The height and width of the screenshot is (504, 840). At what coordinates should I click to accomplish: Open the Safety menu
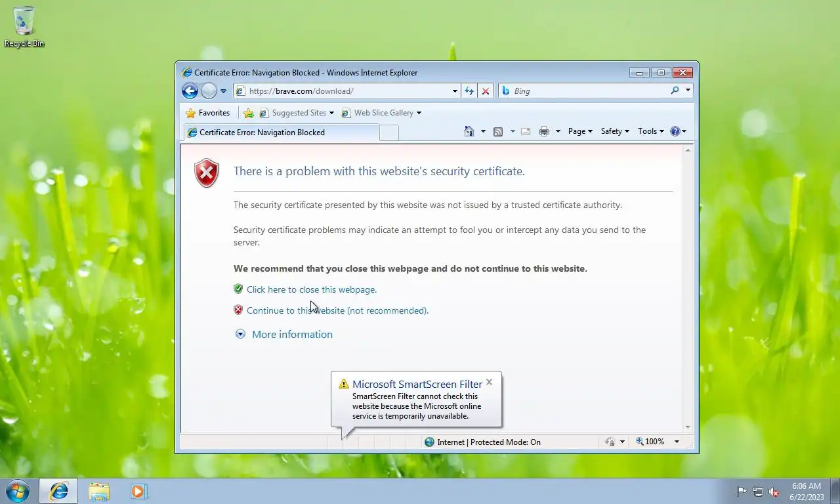(x=615, y=131)
